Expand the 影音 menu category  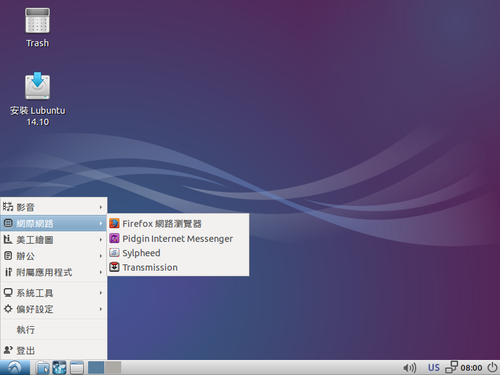(54, 207)
